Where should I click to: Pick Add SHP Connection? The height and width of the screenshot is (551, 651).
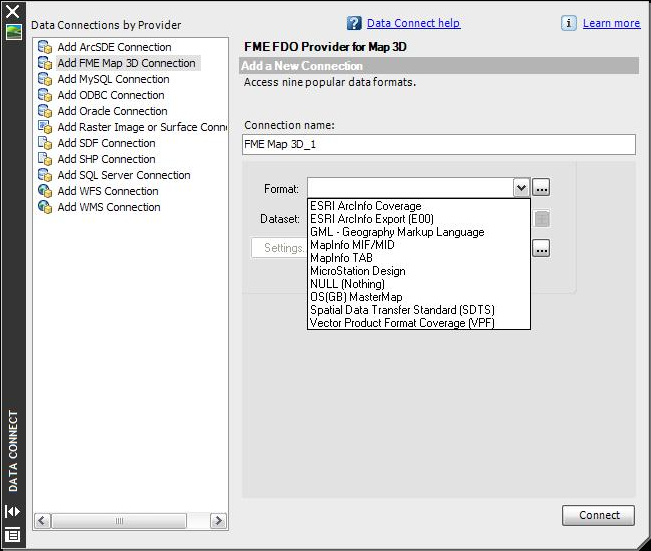point(106,159)
